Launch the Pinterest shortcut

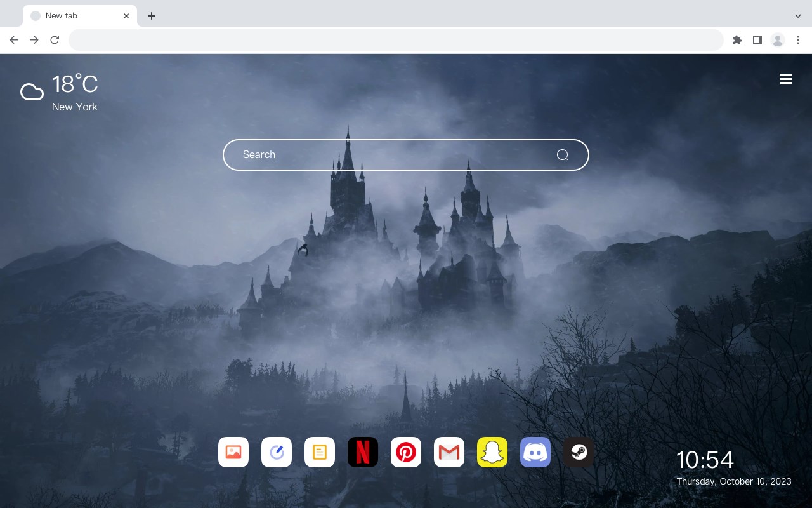pos(406,452)
